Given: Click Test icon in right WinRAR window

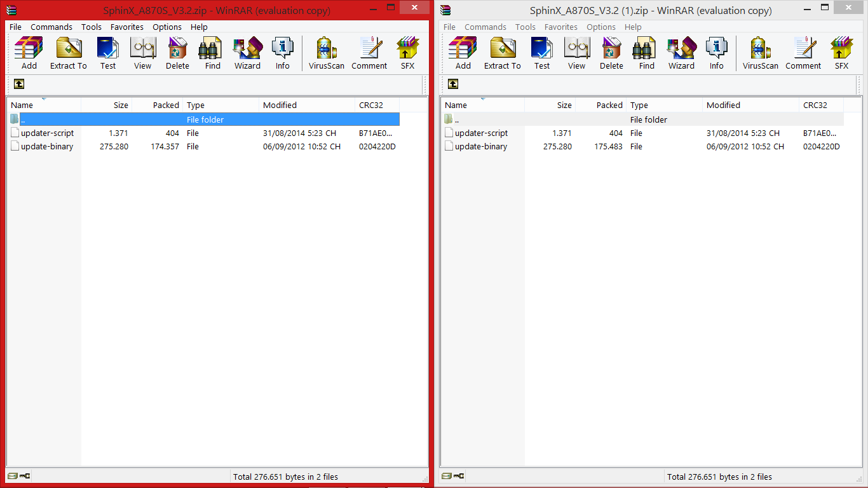Looking at the screenshot, I should coord(542,53).
